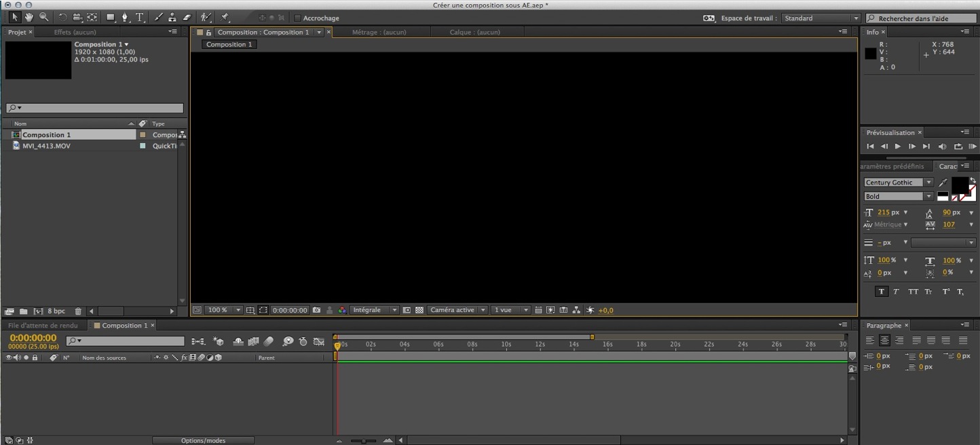
Task: Select the Text tool
Action: click(139, 17)
